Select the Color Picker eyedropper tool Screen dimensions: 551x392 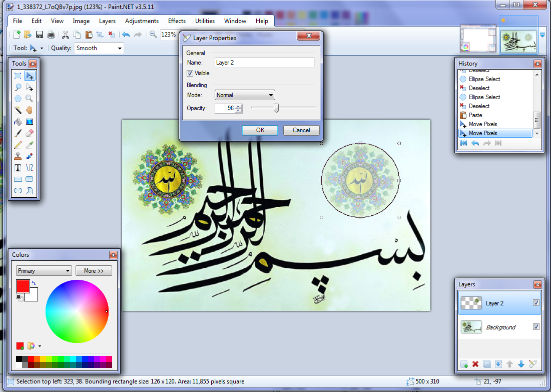click(x=30, y=145)
